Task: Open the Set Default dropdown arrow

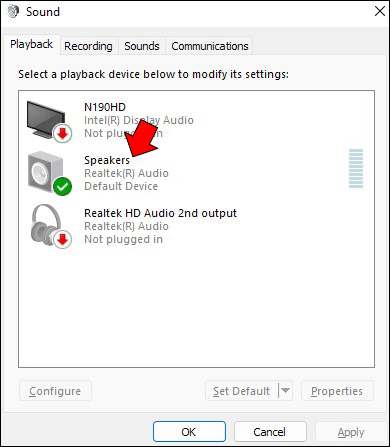Action: click(x=285, y=390)
